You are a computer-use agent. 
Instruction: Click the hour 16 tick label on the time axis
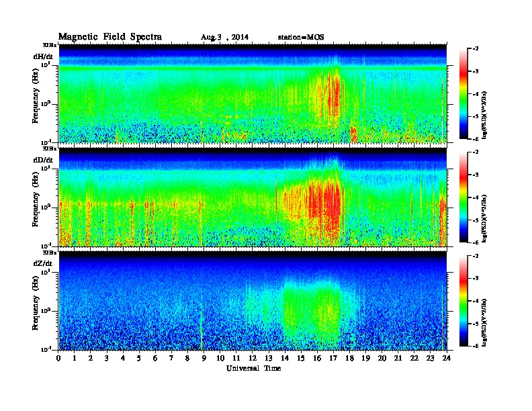coord(317,358)
